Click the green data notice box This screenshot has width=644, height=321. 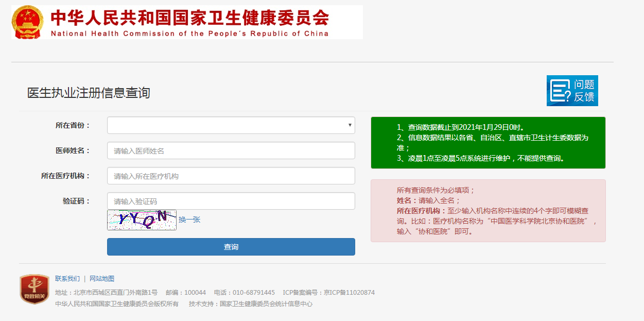[488, 143]
